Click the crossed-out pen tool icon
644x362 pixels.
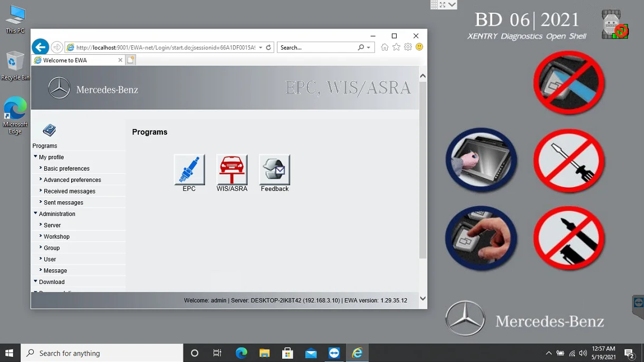569,238
